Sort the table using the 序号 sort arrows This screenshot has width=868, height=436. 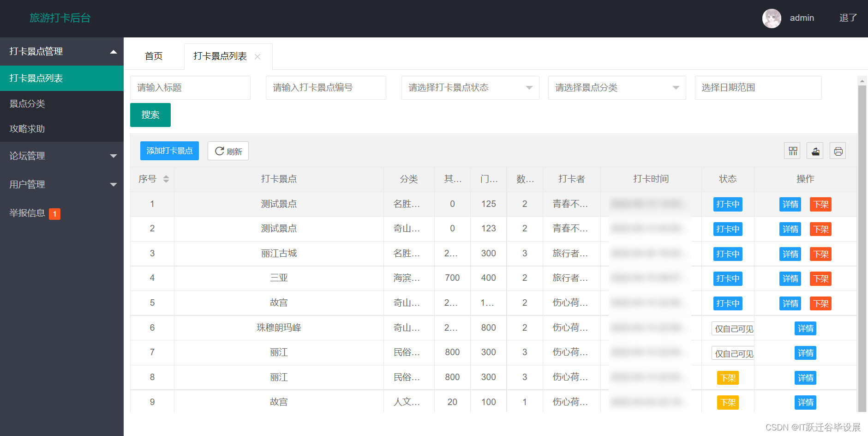[x=166, y=179]
